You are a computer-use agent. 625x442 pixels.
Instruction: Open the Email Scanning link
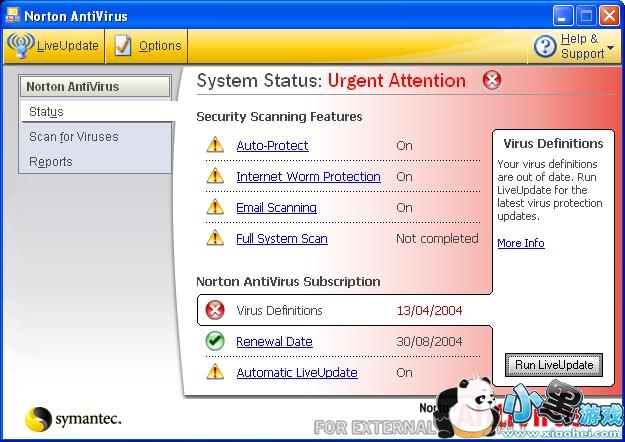[277, 208]
